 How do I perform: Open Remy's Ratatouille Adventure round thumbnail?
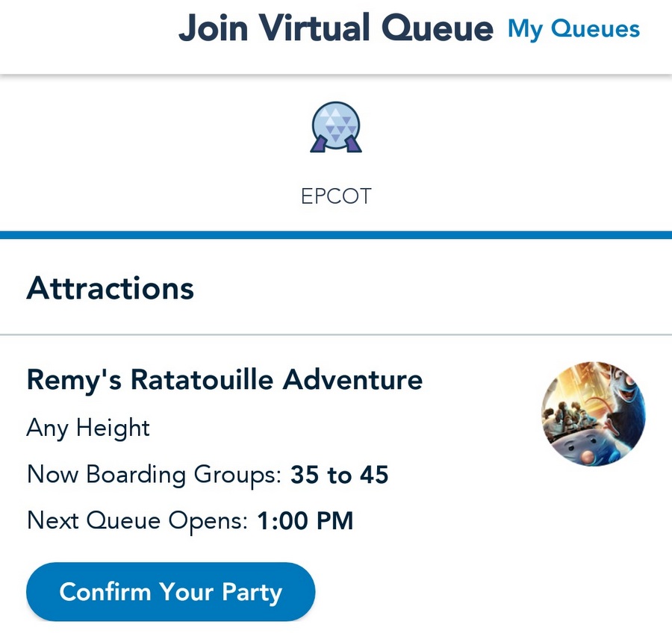[x=594, y=414]
